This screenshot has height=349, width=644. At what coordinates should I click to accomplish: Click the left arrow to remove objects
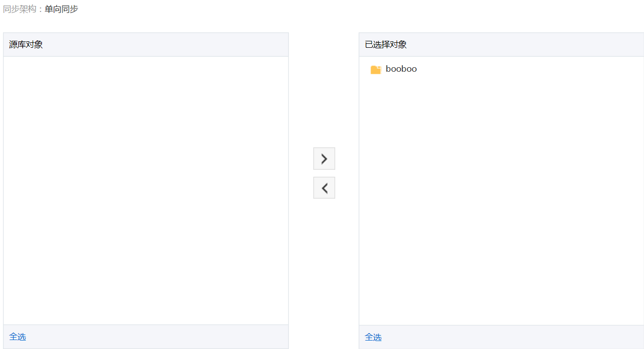[324, 188]
